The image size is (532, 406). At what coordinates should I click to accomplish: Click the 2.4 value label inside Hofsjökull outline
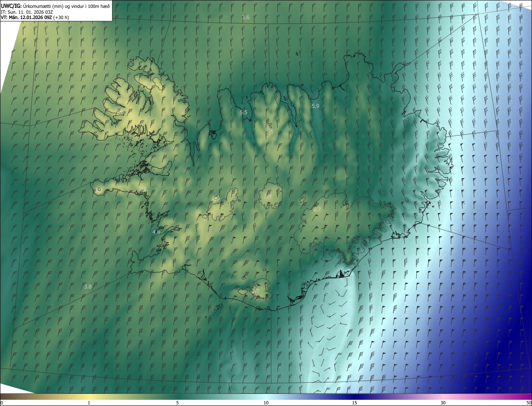(x=268, y=196)
